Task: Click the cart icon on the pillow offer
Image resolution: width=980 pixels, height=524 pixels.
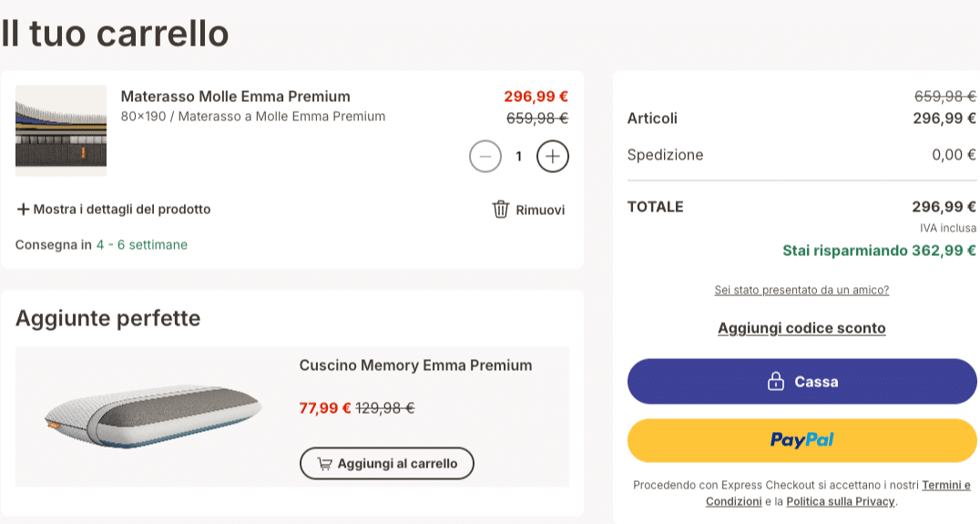Action: click(x=324, y=464)
